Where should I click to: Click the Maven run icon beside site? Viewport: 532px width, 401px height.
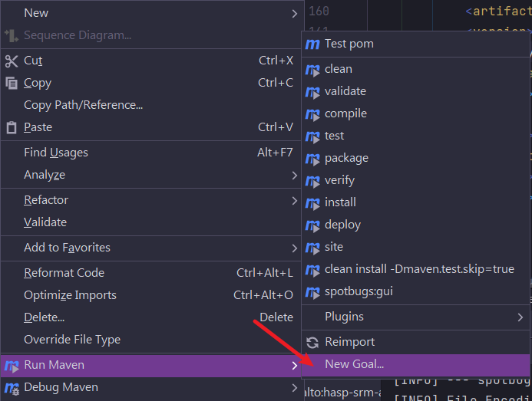click(x=312, y=248)
